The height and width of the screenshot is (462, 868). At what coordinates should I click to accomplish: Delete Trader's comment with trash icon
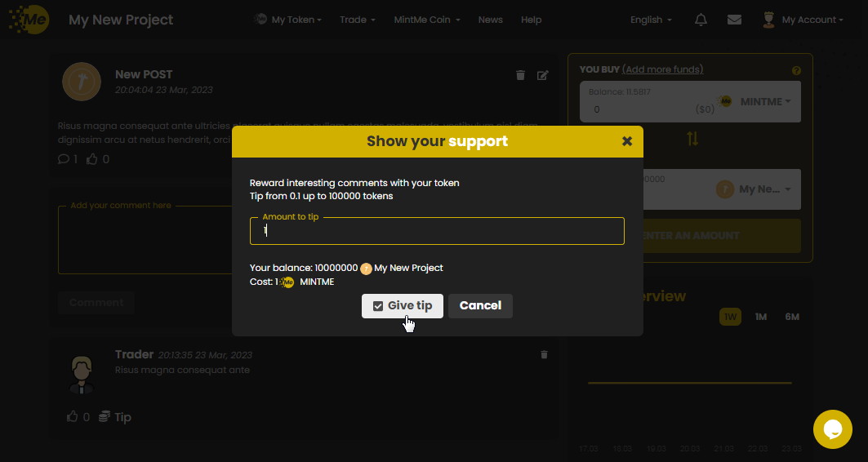coord(545,355)
